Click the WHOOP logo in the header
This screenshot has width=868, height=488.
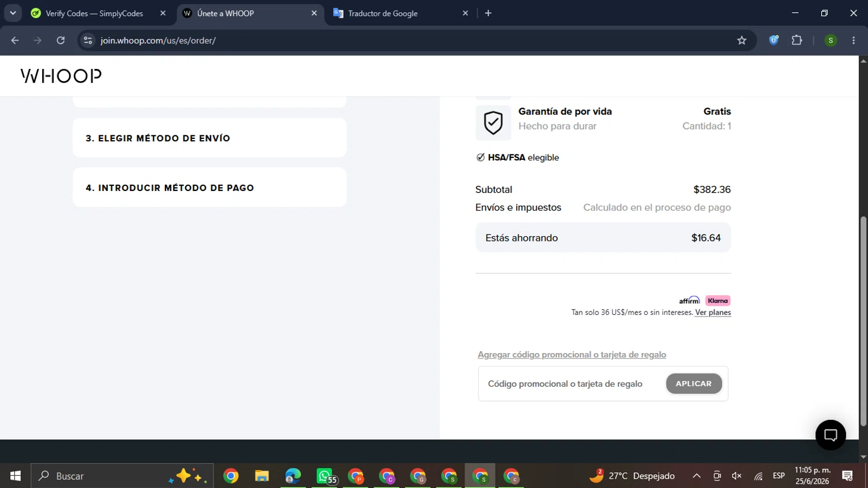tap(61, 76)
